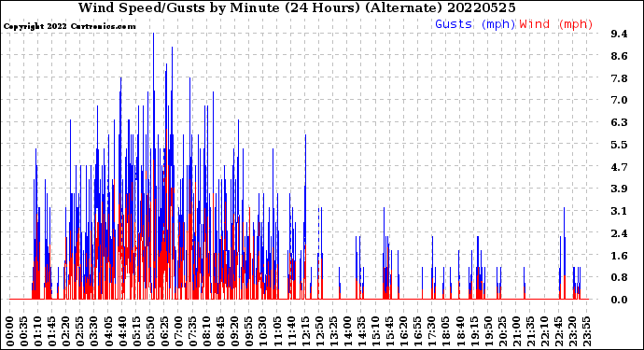Click the 09:20 time axis label
Viewport: 644px width, 350px height.
point(234,331)
